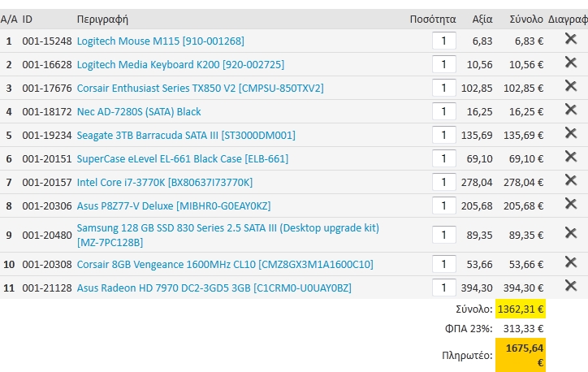Click the Αξία column header
The image size is (588, 372).
point(482,19)
